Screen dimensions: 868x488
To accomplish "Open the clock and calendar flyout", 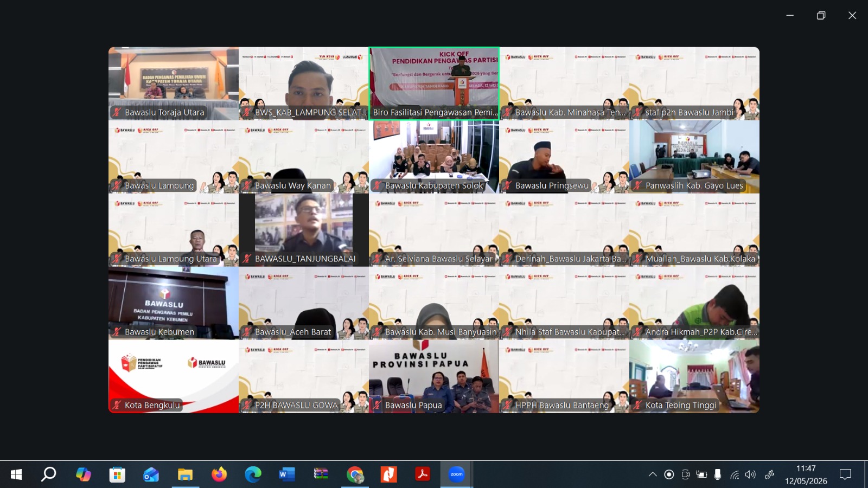I will coord(806,474).
